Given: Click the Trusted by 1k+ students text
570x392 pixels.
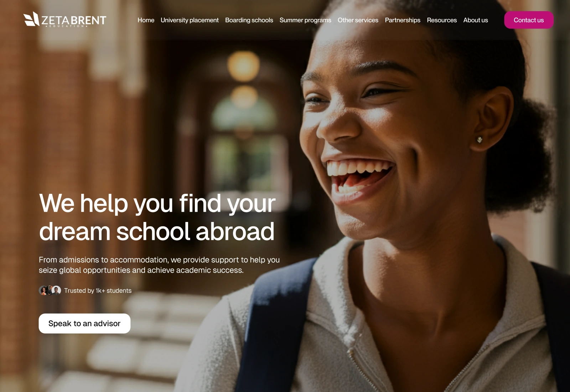Looking at the screenshot, I should tap(98, 291).
